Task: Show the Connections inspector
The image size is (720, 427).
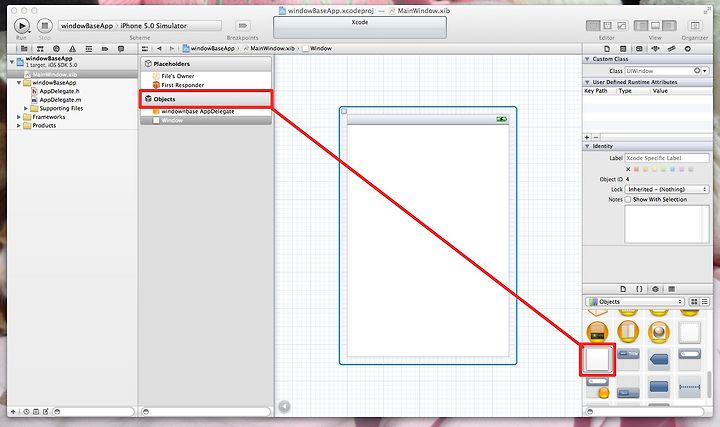Action: 687,49
